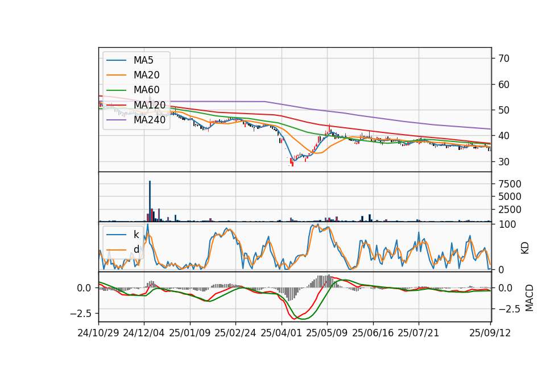This screenshot has height=392, width=546.
Task: Click the MA20 legend label
Action: coord(146,75)
